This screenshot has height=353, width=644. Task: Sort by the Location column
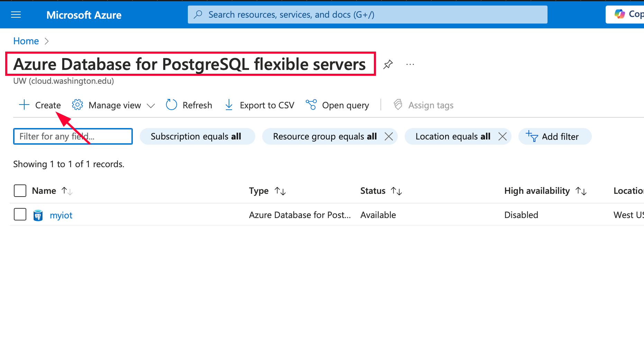628,191
